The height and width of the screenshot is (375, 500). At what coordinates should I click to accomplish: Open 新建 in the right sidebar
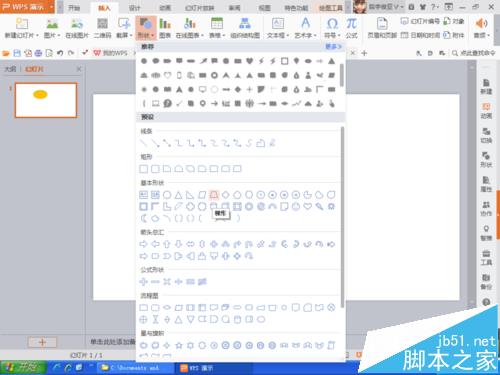[x=486, y=87]
